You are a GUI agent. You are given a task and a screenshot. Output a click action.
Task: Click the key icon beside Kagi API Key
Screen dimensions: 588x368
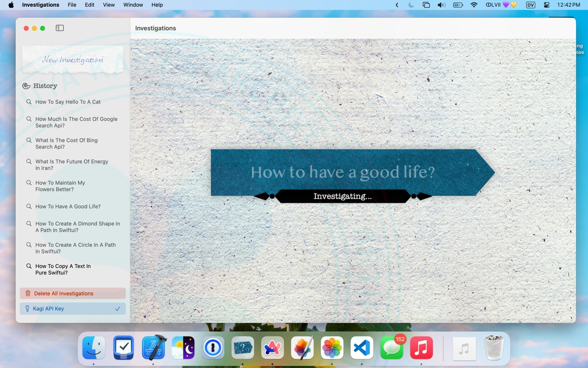click(27, 309)
